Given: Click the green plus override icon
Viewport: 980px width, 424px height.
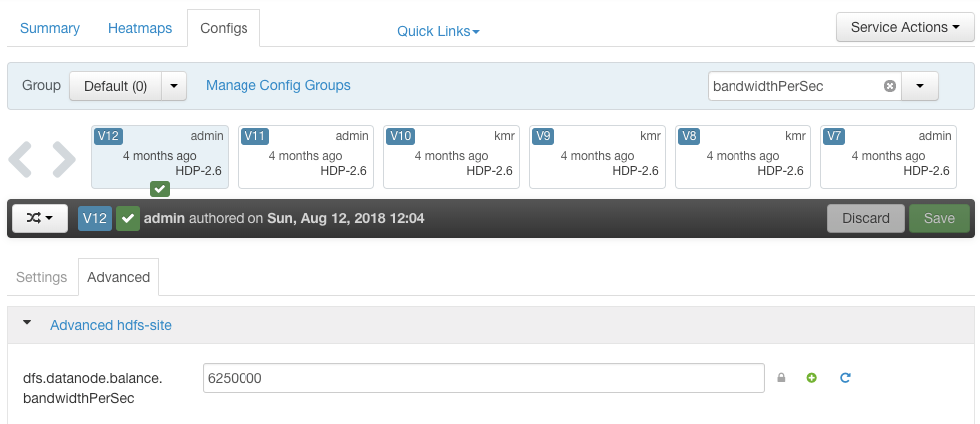Looking at the screenshot, I should point(812,378).
